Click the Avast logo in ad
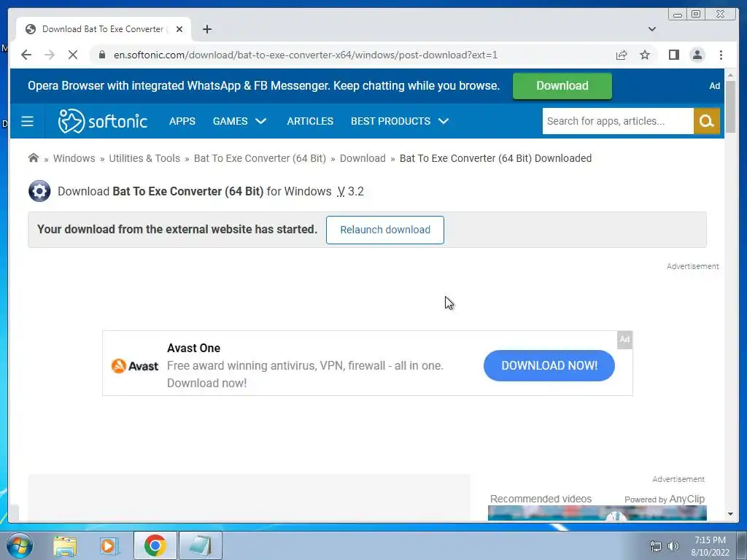This screenshot has height=560, width=747. tap(135, 366)
